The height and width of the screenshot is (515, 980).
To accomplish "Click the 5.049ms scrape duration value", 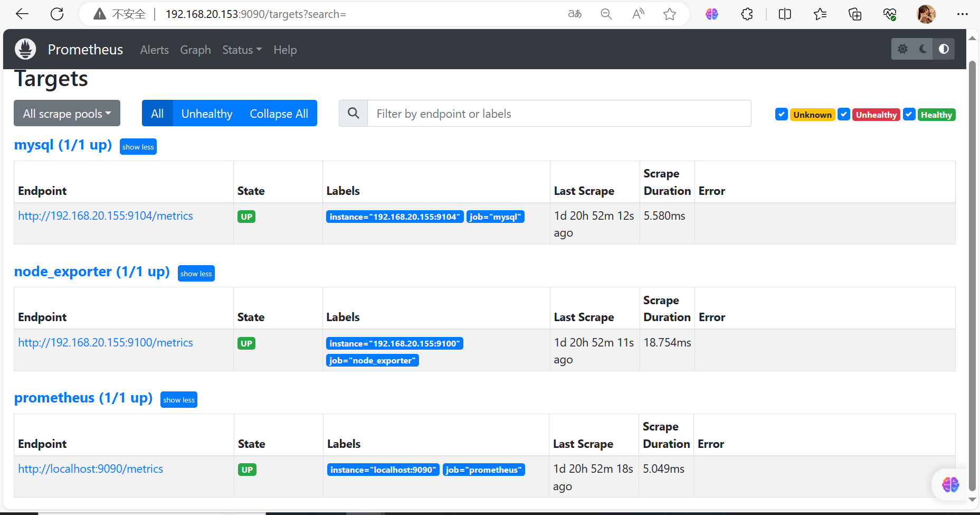I will [663, 469].
